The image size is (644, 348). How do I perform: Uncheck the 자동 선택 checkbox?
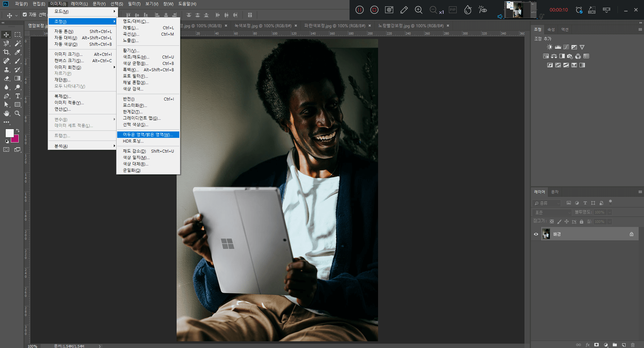(x=25, y=14)
